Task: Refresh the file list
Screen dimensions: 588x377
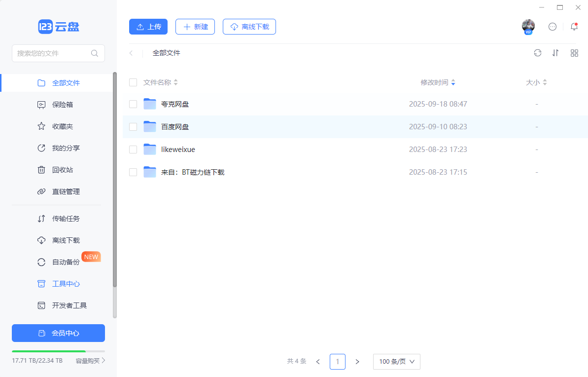Action: point(537,53)
